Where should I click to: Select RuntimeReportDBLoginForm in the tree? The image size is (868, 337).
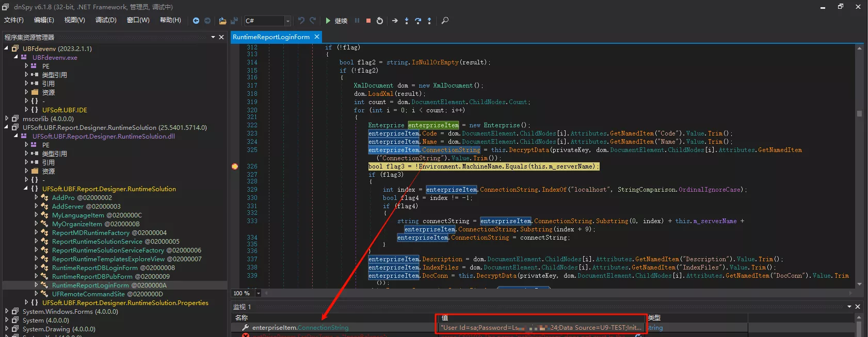point(94,267)
